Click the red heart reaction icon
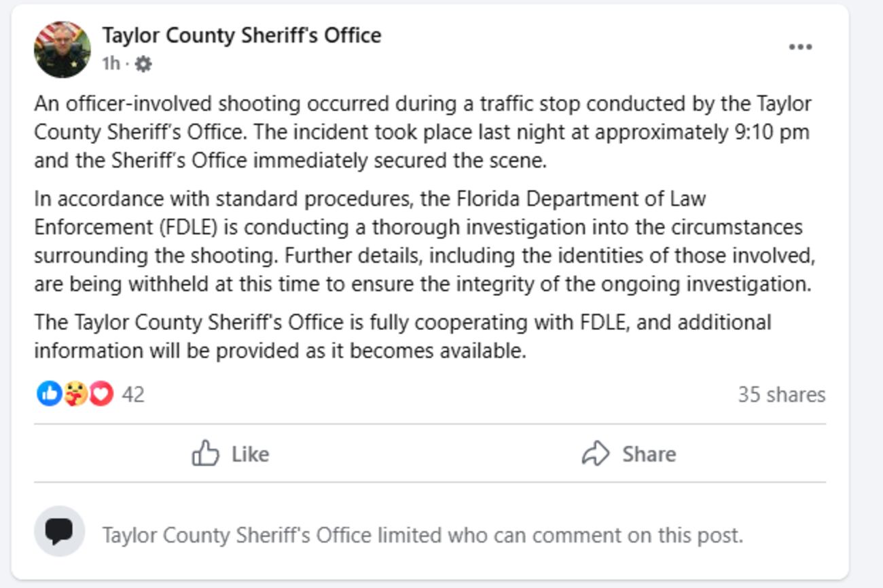Screen dimensions: 883x588 pos(101,394)
